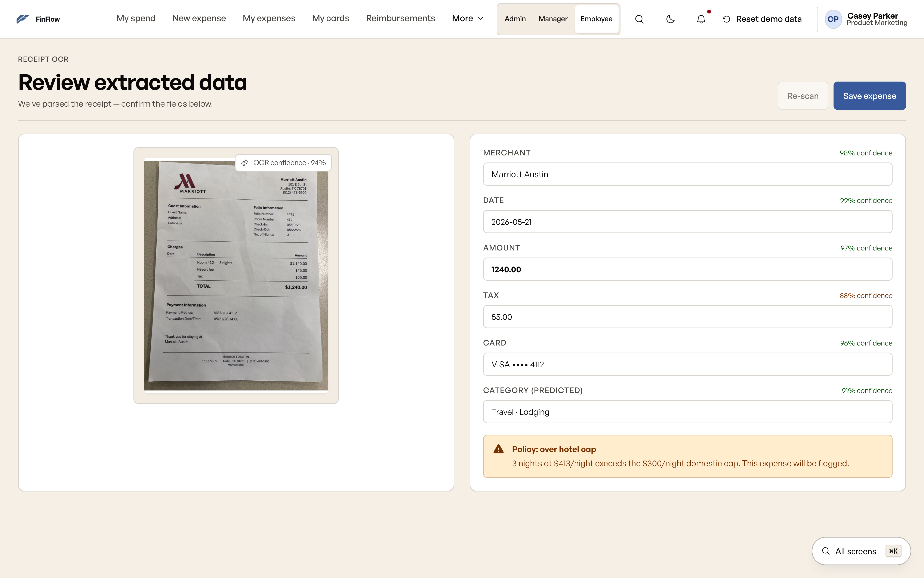
Task: Click the 91% confidence Category label
Action: coord(867,391)
